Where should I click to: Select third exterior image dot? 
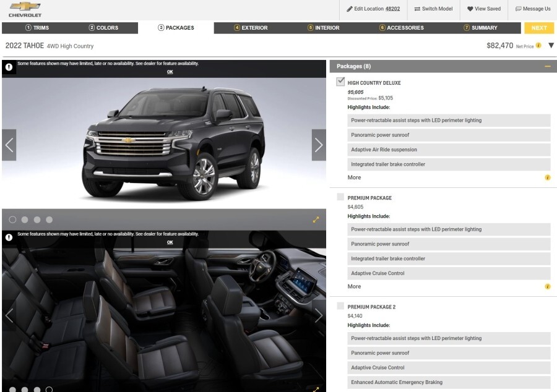(x=37, y=219)
